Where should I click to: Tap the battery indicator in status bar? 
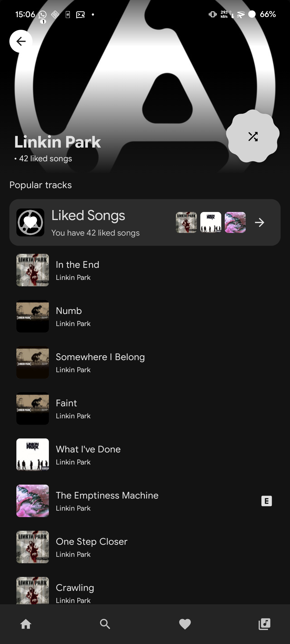pyautogui.click(x=252, y=14)
